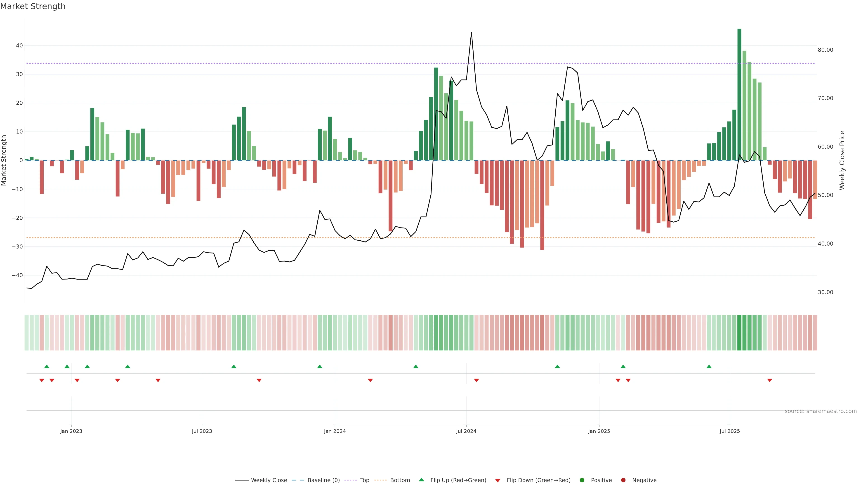Click the Positive green circle legend icon
This screenshot has height=488, width=868.
(x=582, y=480)
